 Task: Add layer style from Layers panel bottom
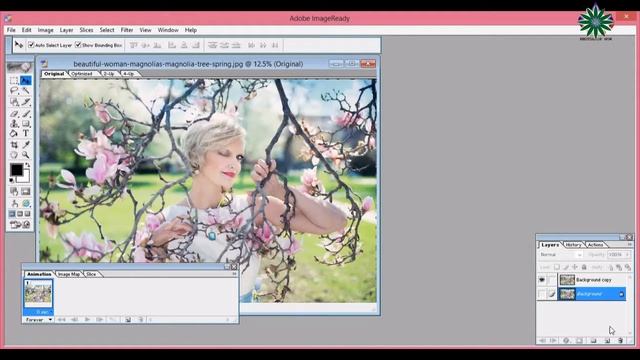pos(566,340)
